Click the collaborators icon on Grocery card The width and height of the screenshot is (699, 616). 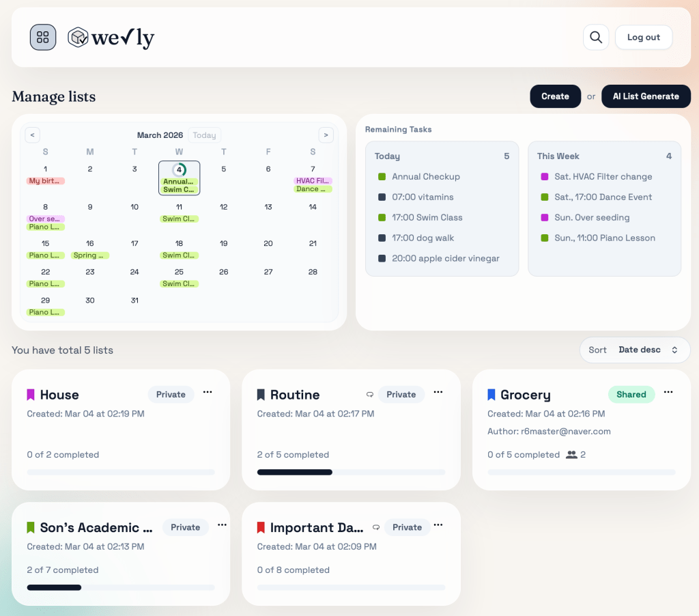tap(571, 455)
